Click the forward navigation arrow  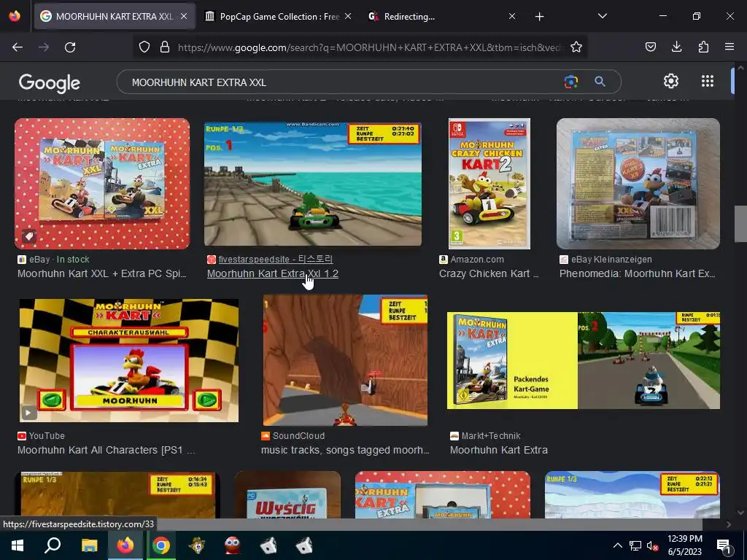(x=44, y=47)
